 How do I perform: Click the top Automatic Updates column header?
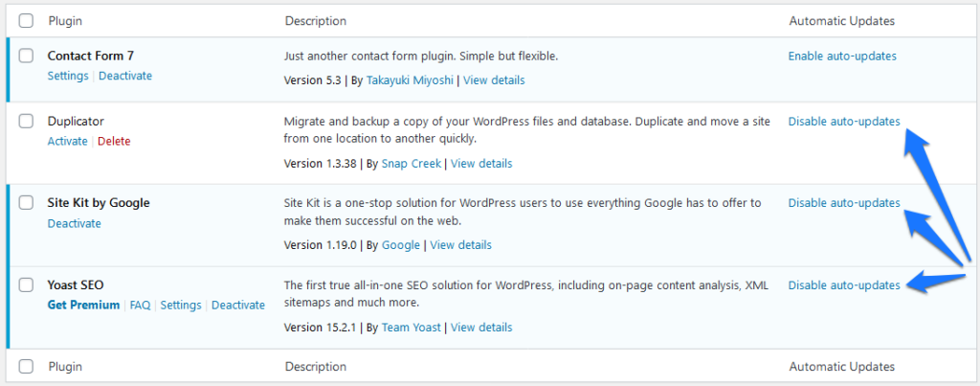click(842, 21)
